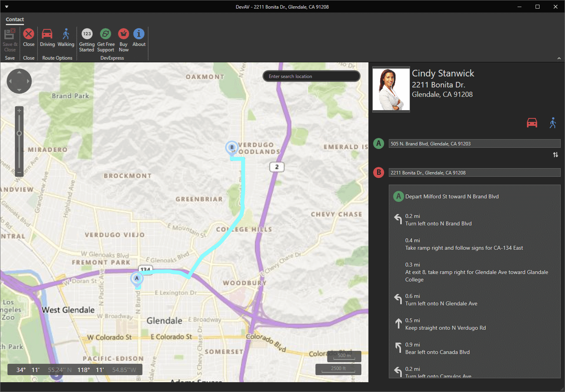Click the 2500 ft scale button
565x392 pixels.
338,369
